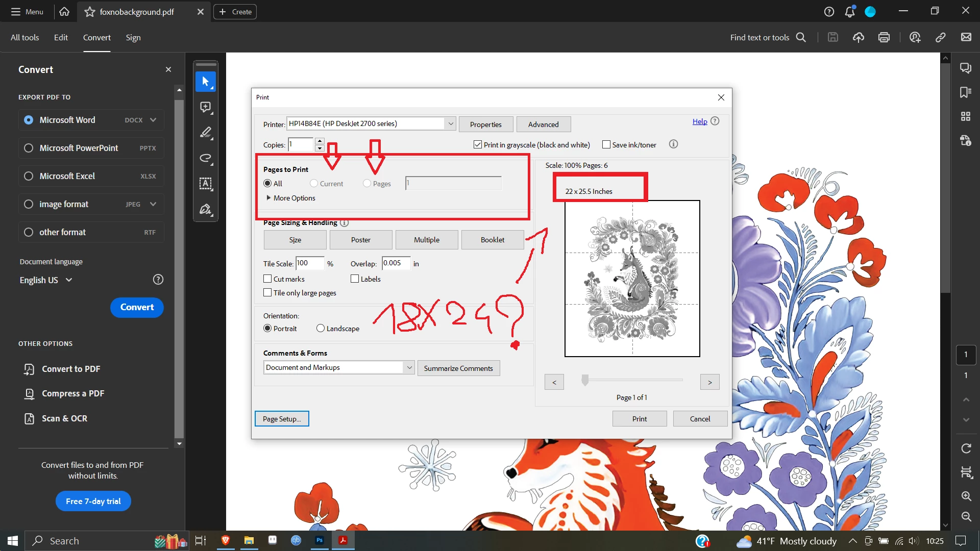Switch to the Poster sizing tab
Image resolution: width=980 pixels, height=551 pixels.
[360, 240]
